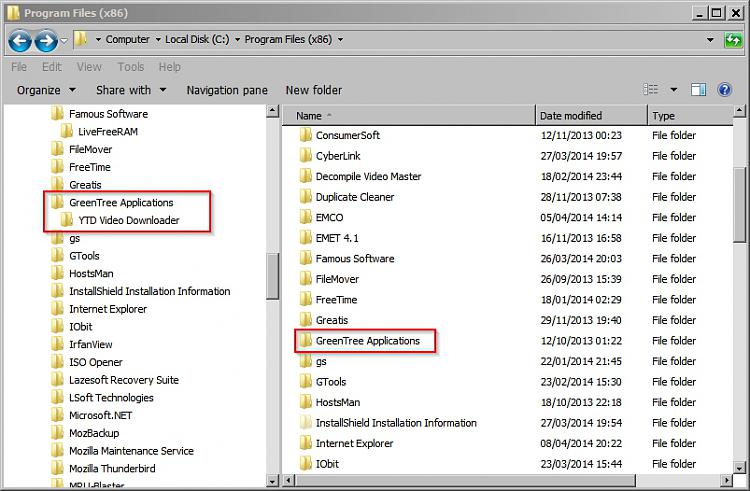750x491 pixels.
Task: Toggle the preview pane icon
Action: (698, 89)
